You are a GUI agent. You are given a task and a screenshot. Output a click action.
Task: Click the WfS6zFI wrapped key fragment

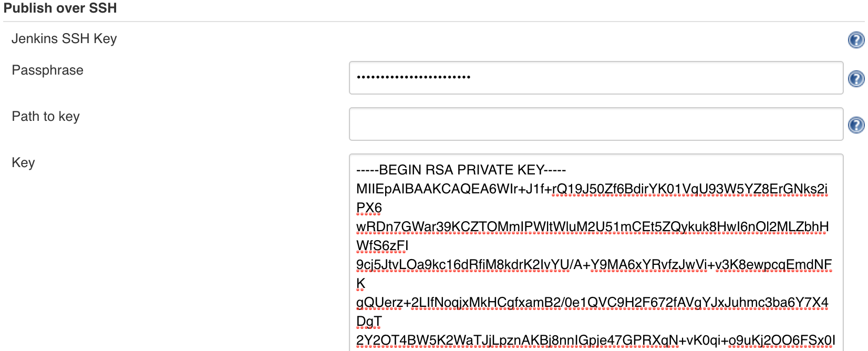tap(382, 245)
